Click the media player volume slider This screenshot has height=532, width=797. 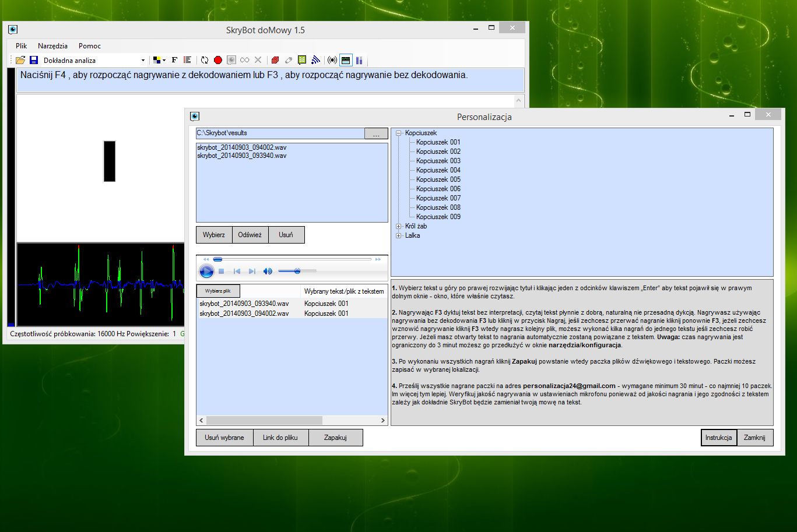[x=297, y=271]
